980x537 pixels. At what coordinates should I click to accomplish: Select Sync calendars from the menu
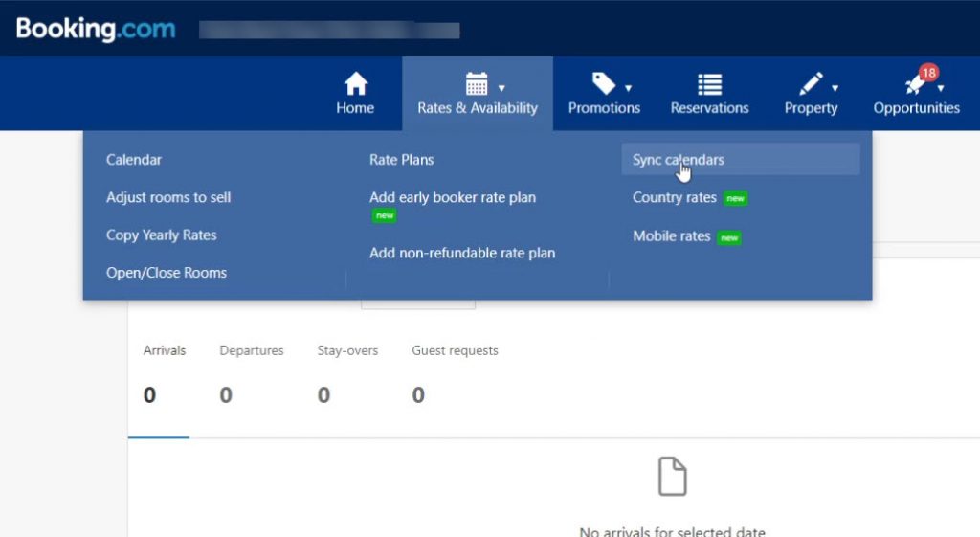(678, 160)
